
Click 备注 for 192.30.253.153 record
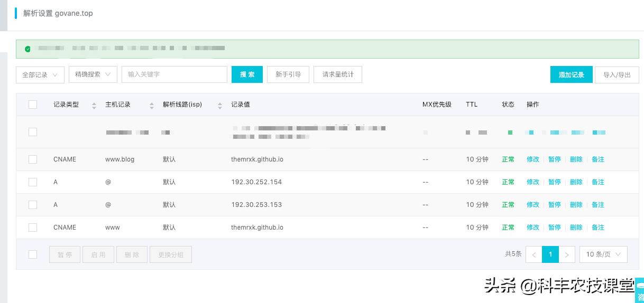pyautogui.click(x=598, y=205)
